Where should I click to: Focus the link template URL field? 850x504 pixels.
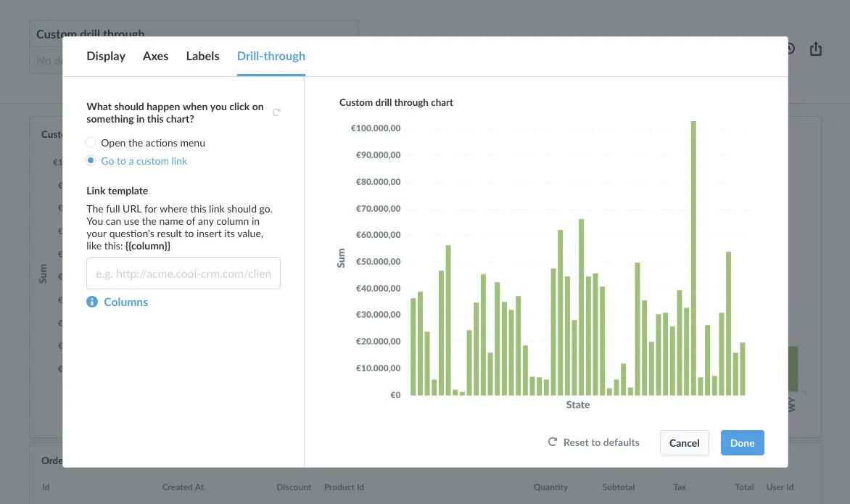tap(183, 273)
